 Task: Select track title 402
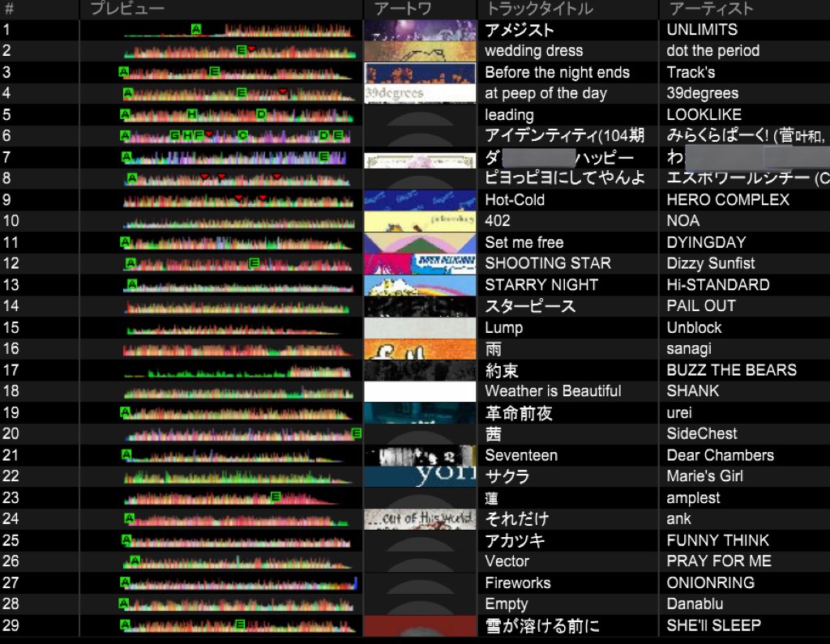[498, 220]
